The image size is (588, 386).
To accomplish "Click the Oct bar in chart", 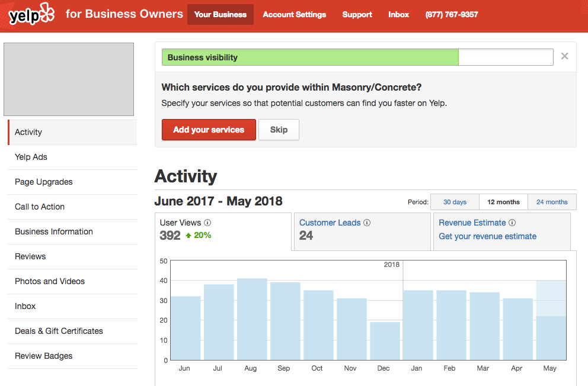I will point(318,326).
